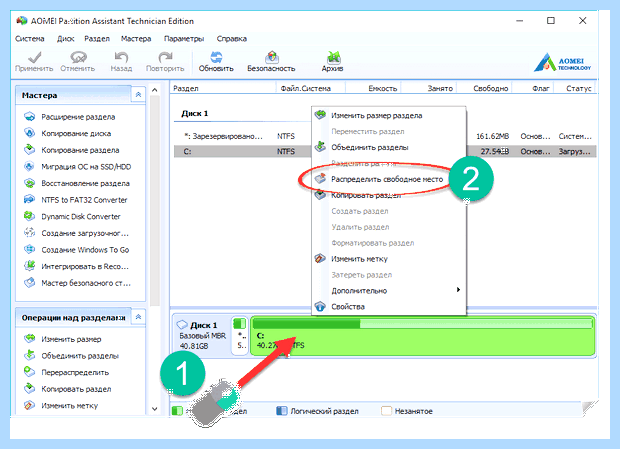Click the Восстановление раздела icon
Screen dimensions: 620x449
(30, 183)
